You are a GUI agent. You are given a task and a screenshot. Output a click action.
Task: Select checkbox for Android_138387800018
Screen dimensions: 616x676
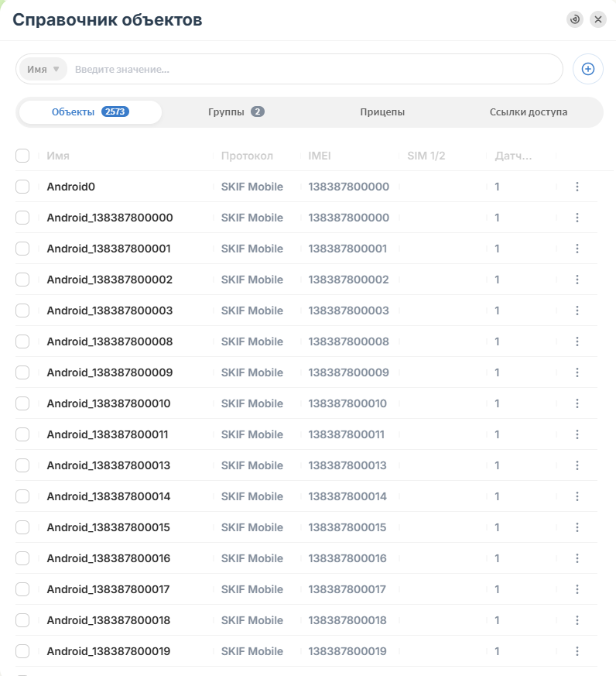22,620
